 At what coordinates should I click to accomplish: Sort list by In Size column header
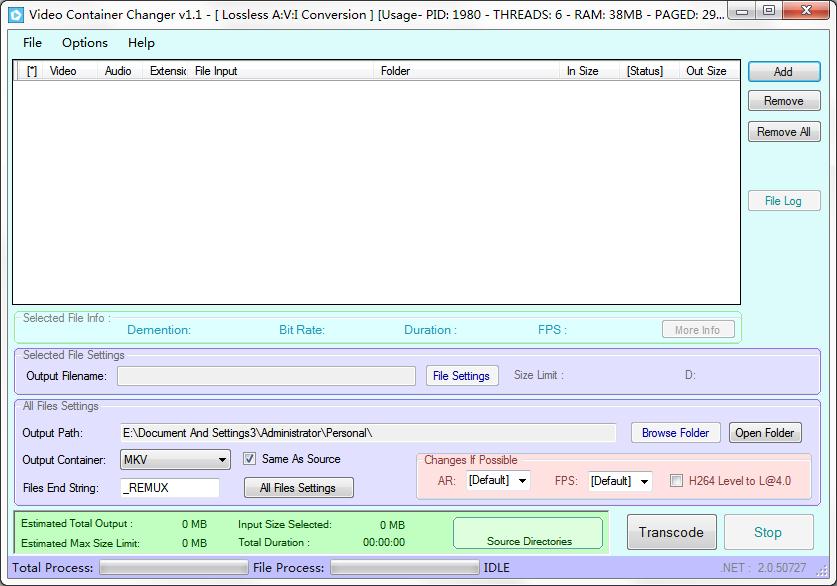coord(582,71)
